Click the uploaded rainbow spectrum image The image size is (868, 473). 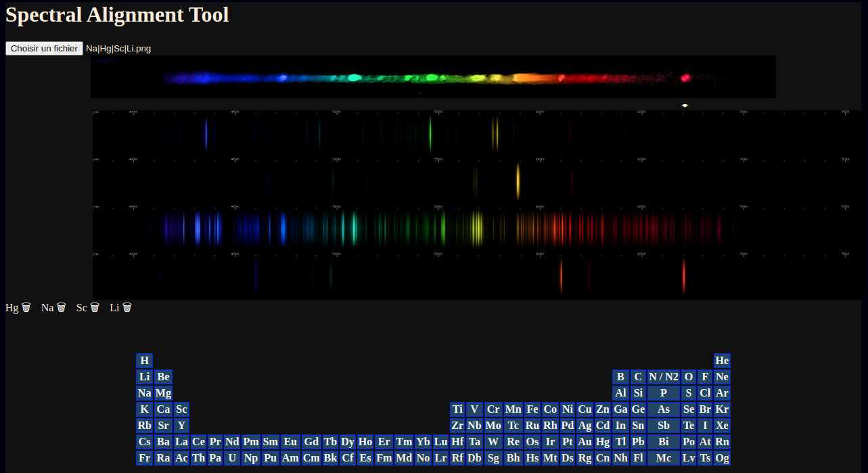433,77
